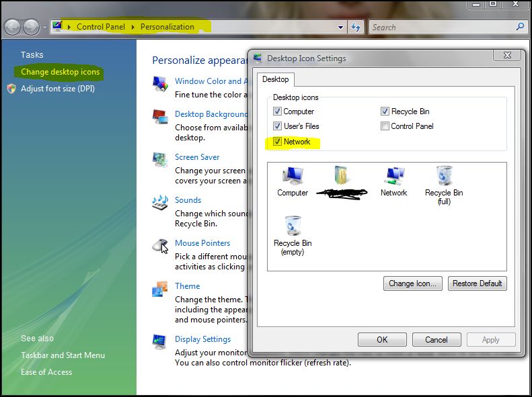Click the Restore Default button

pyautogui.click(x=477, y=283)
